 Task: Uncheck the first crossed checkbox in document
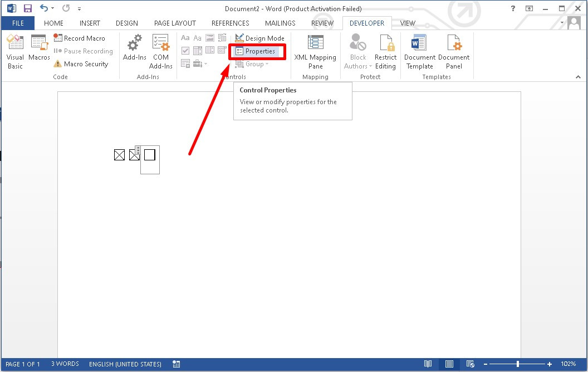pos(119,155)
